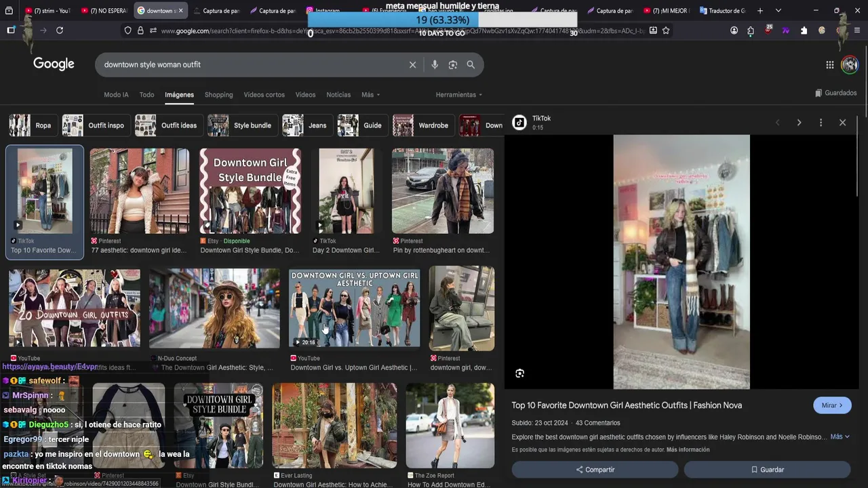Click Compartir share button
Viewport: 868px width, 488px height.
(x=595, y=470)
